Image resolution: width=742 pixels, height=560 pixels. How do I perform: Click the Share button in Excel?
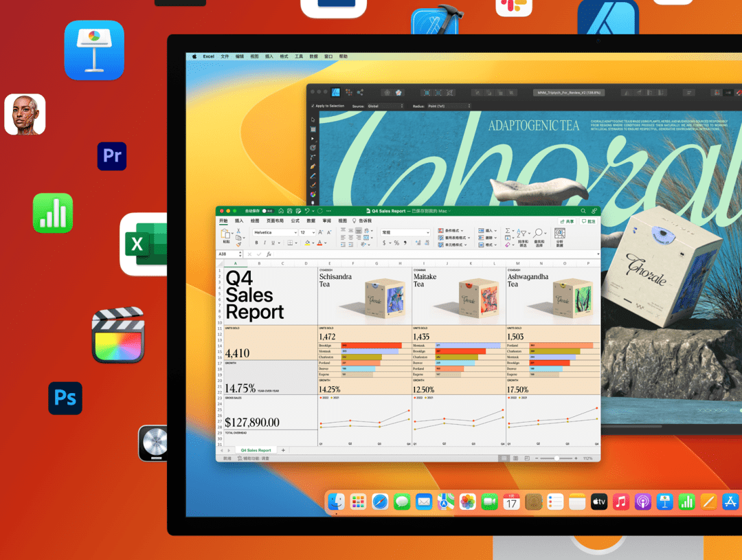[567, 221]
